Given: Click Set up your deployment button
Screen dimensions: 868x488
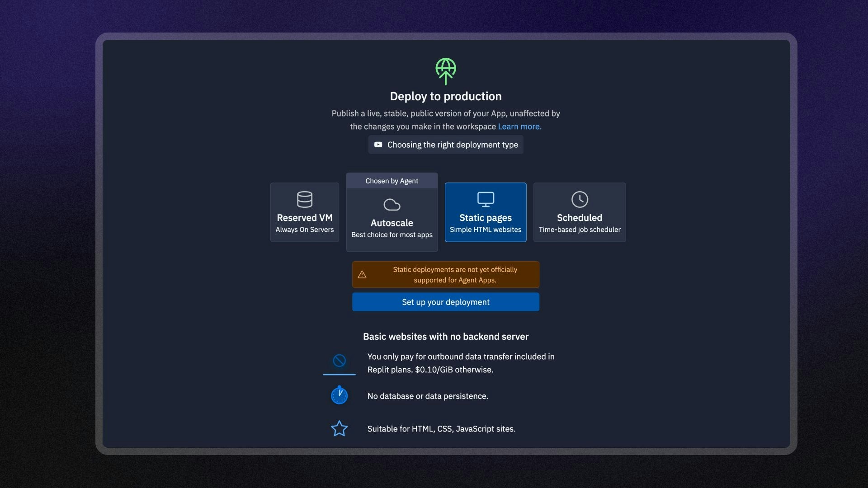Looking at the screenshot, I should pos(445,302).
